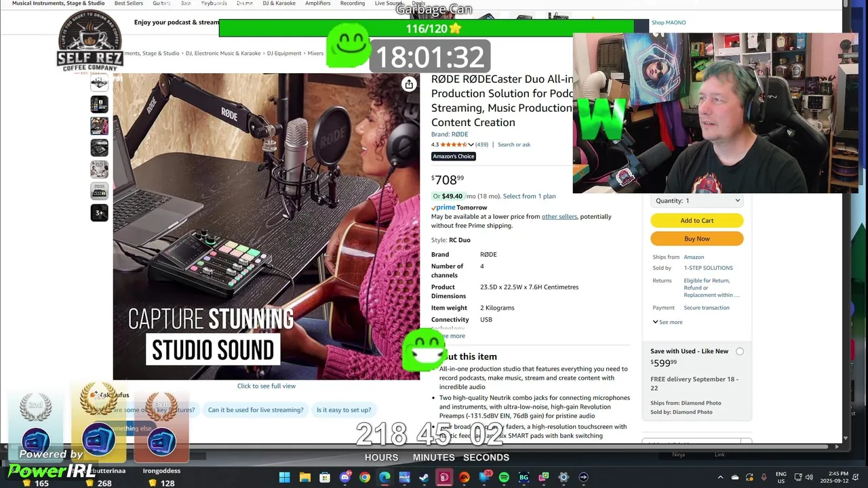Click the sync status tray icon

(x=749, y=477)
